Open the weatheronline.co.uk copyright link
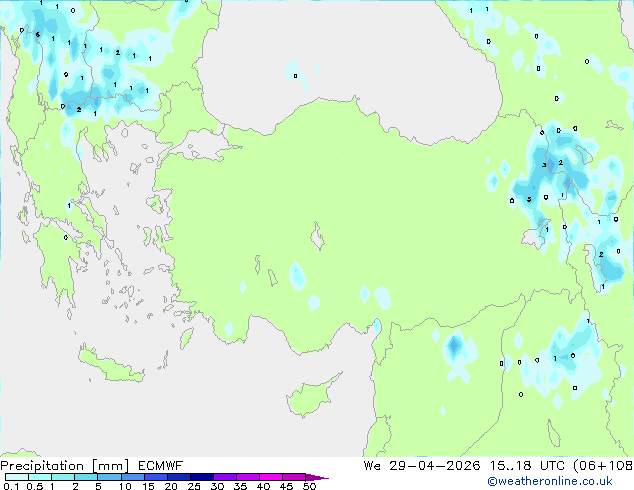This screenshot has height=490, width=634. coord(549,481)
